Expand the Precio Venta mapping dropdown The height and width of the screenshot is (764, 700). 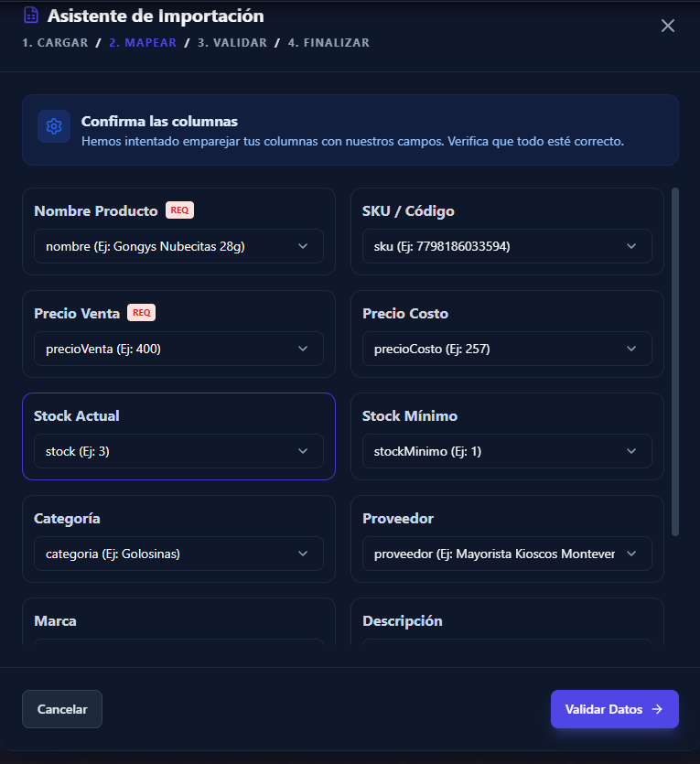[178, 349]
